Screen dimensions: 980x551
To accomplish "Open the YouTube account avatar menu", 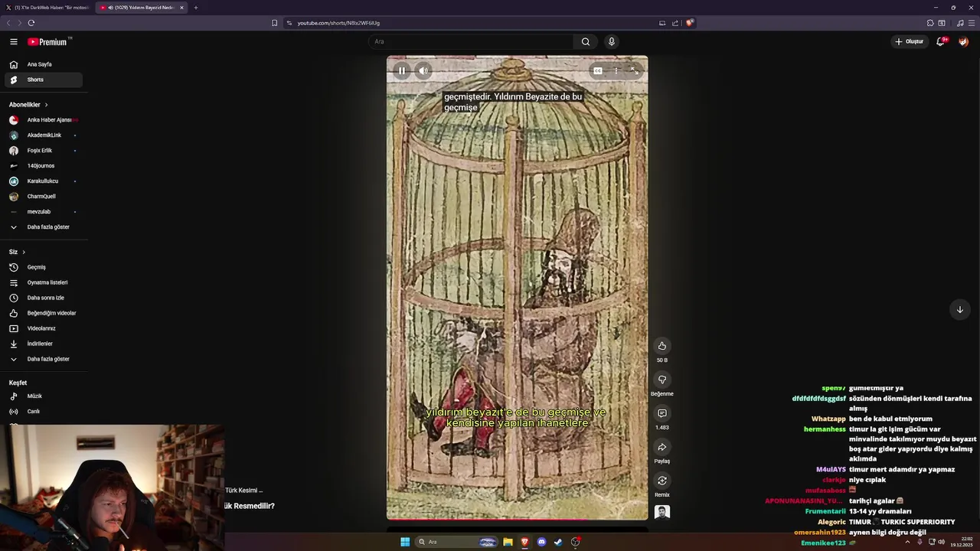I will (x=963, y=41).
